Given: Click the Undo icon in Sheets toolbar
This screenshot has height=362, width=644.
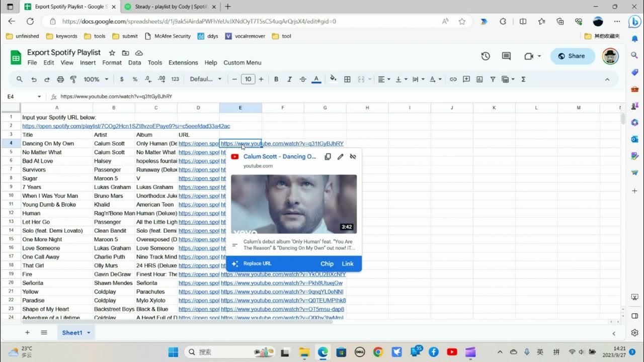Looking at the screenshot, I should pyautogui.click(x=34, y=79).
